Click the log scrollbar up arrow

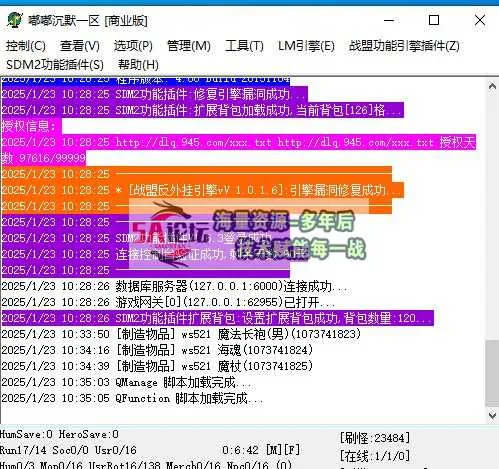point(492,86)
